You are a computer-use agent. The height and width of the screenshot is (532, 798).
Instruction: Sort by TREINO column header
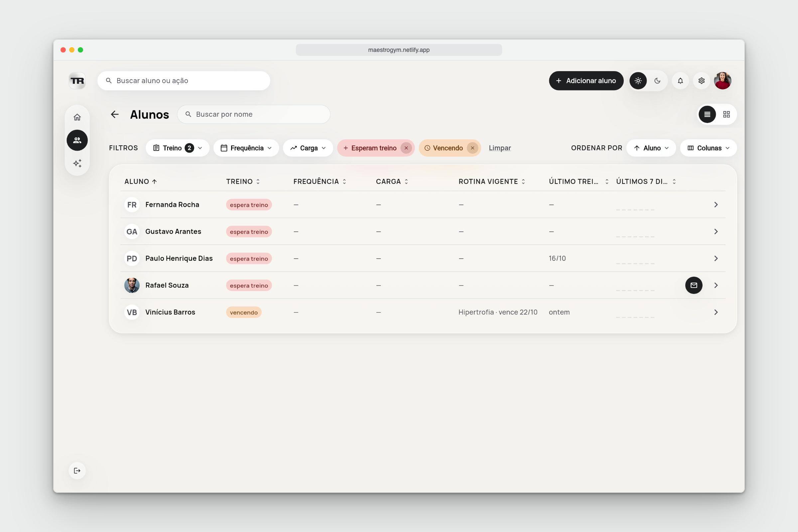243,182
